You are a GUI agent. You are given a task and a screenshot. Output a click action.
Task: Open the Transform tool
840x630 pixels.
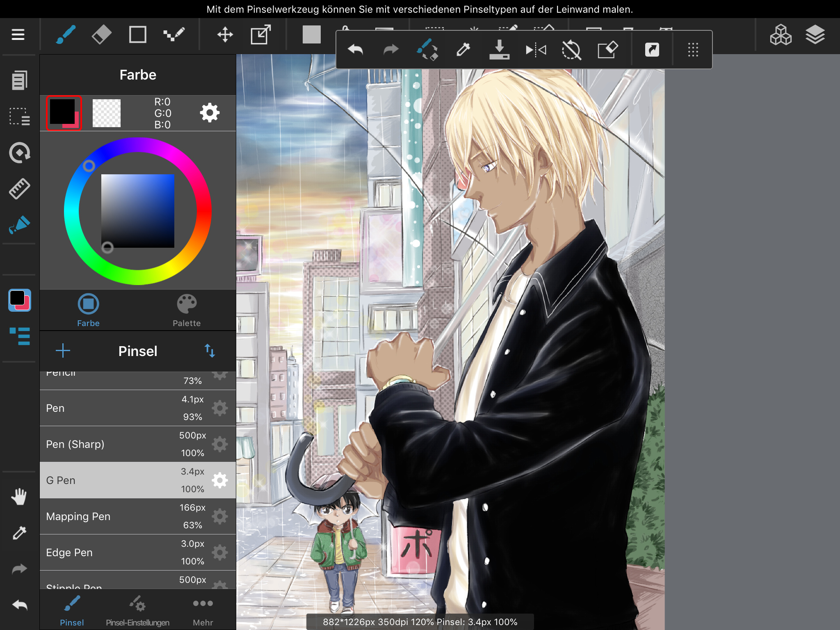(260, 34)
